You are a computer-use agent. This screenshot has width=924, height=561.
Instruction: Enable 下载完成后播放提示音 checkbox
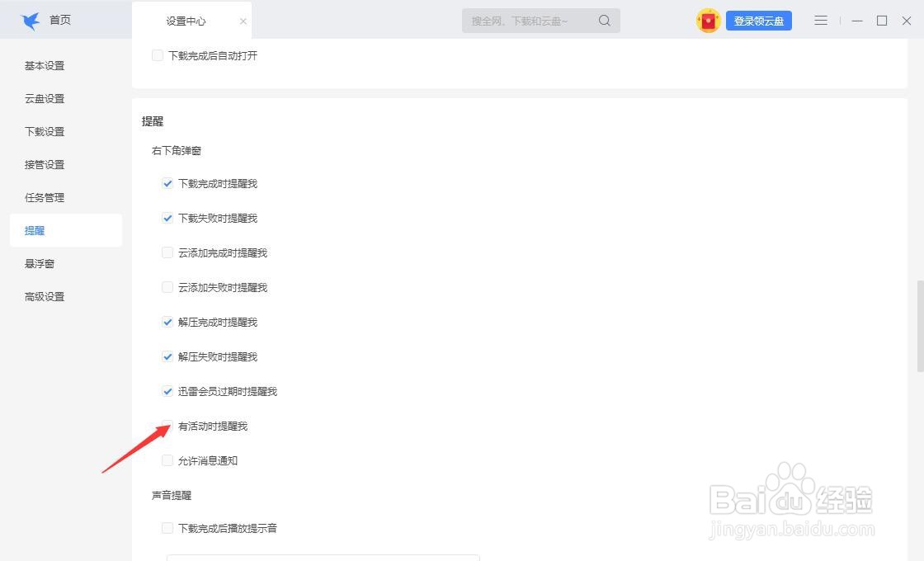[x=167, y=528]
